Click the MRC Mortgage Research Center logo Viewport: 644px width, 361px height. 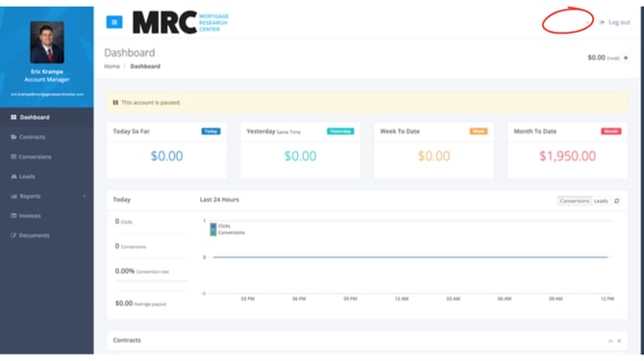[181, 22]
